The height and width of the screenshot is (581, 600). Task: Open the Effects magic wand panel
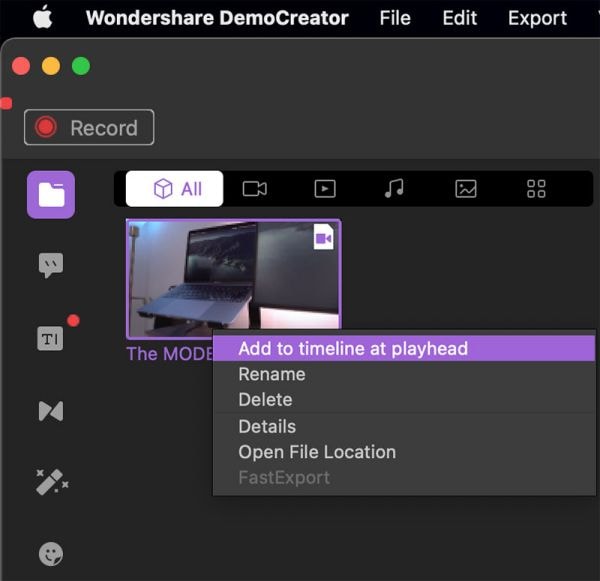point(52,482)
